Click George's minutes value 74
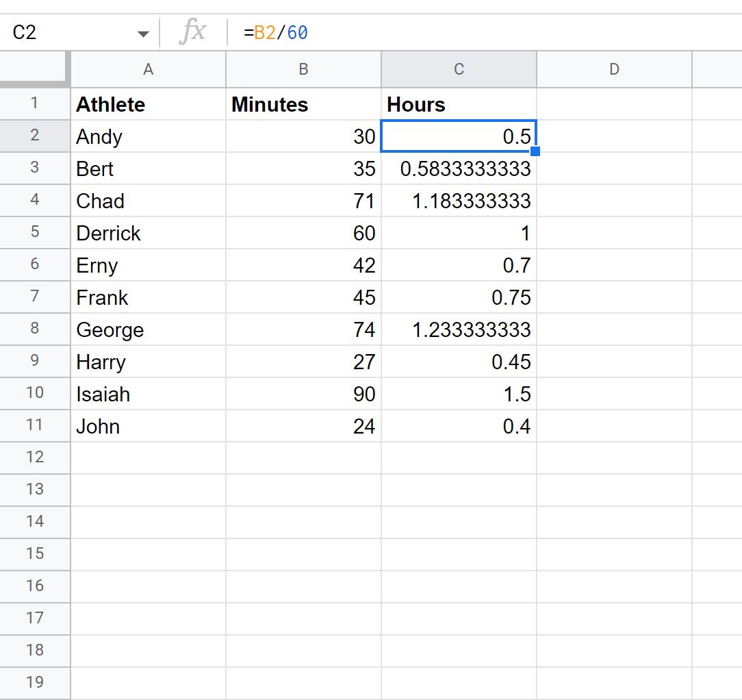The image size is (742, 700). click(x=303, y=329)
